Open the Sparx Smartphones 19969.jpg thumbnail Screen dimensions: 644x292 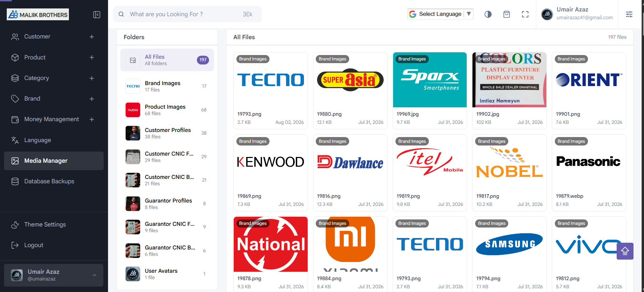(x=430, y=80)
